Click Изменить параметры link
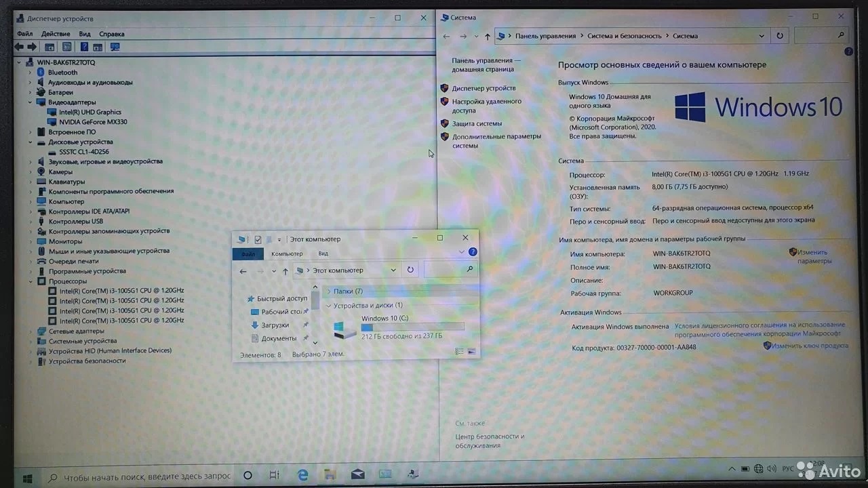The width and height of the screenshot is (868, 488). tap(814, 256)
